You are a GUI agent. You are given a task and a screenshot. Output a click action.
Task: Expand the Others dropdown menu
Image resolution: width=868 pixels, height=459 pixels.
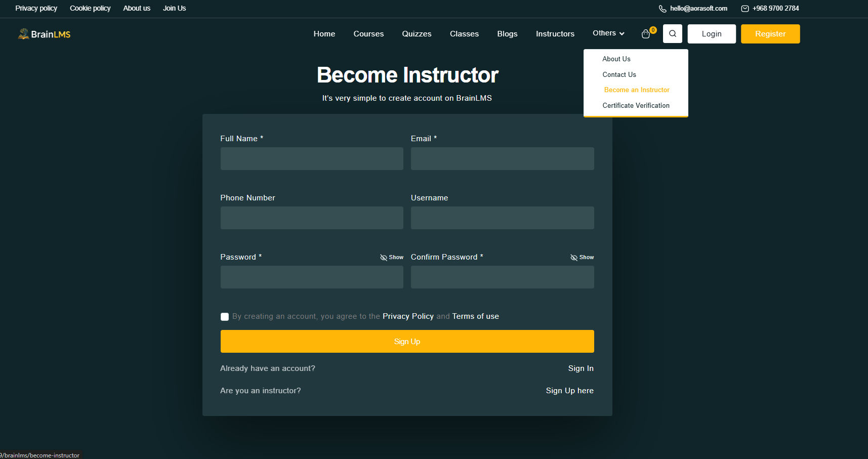click(x=608, y=33)
